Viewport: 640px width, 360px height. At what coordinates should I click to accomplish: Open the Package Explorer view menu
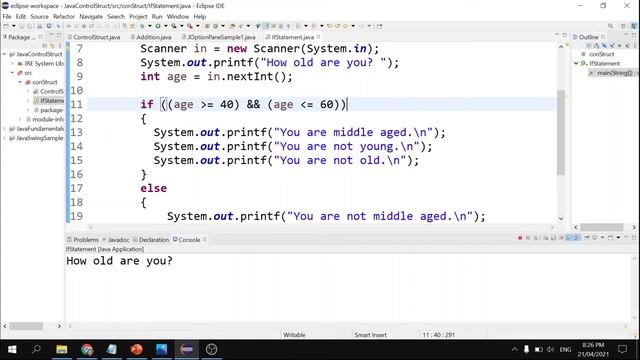click(x=60, y=45)
